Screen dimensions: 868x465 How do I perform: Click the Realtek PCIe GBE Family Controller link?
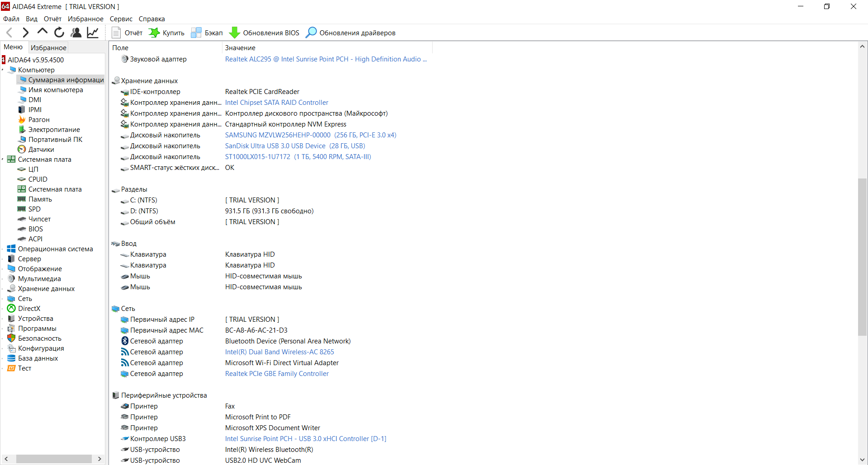277,374
